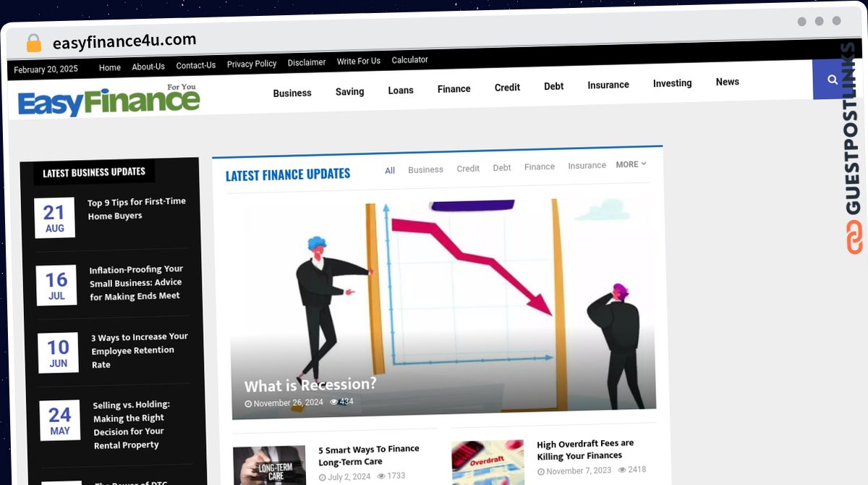The width and height of the screenshot is (868, 485).
Task: Click the 2418 views counter
Action: coord(632,470)
